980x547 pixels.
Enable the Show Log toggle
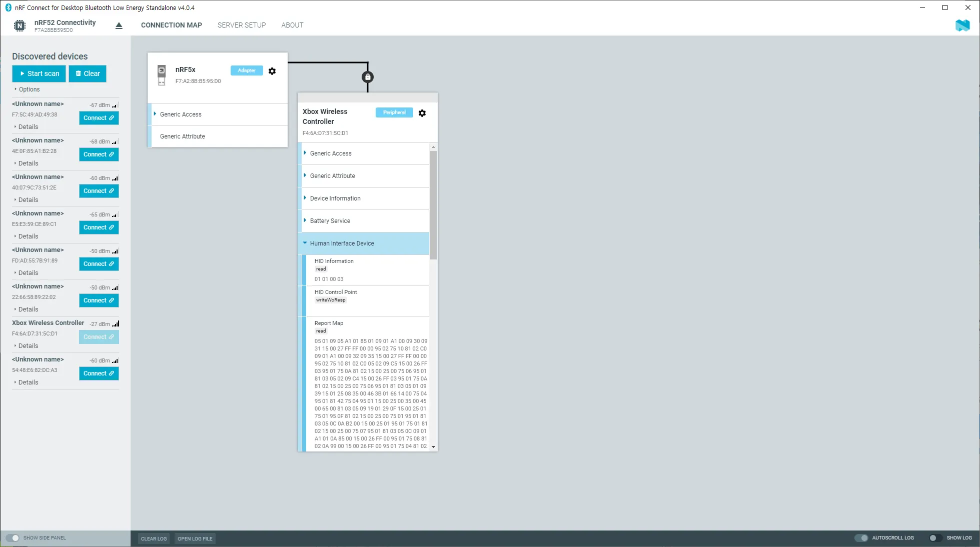(935, 538)
